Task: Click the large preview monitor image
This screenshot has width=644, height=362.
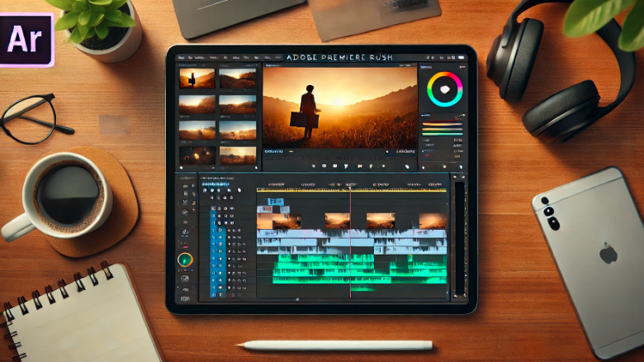Action: 339,107
